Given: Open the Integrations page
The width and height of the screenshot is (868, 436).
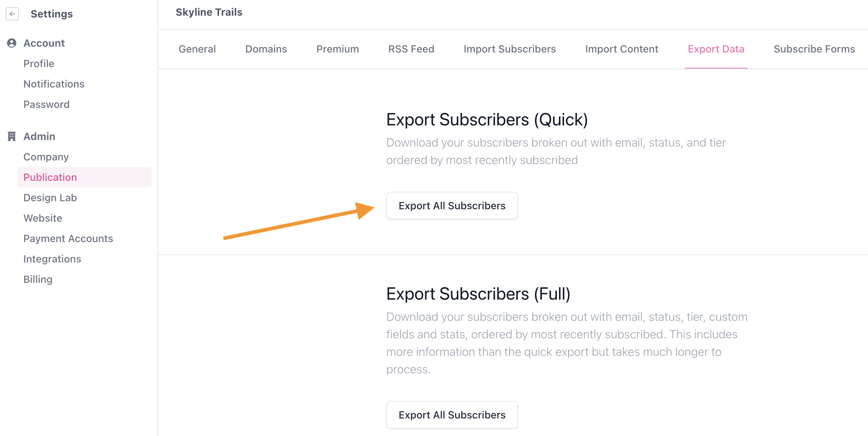Looking at the screenshot, I should click(52, 259).
